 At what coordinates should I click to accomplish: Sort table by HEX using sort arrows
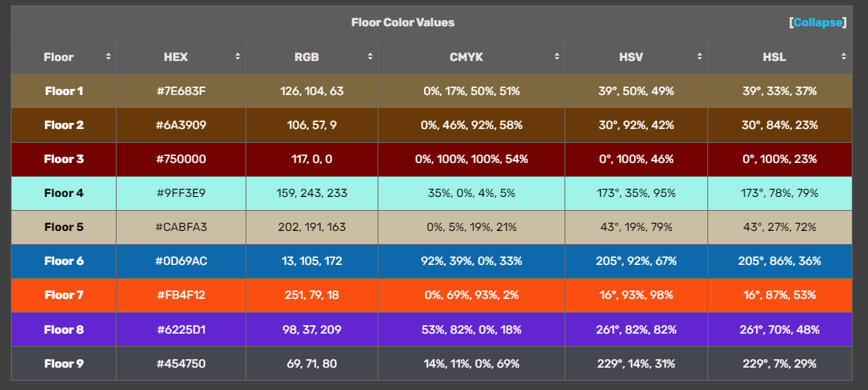238,57
